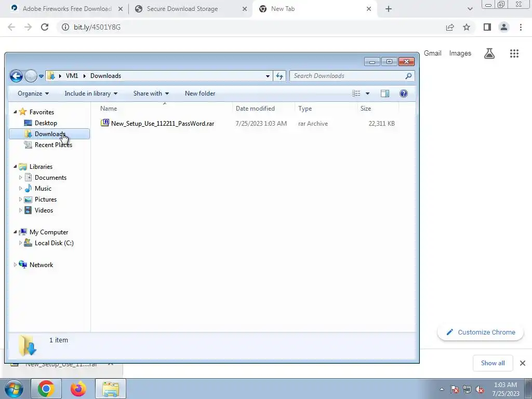Select the Pictures library
The height and width of the screenshot is (399, 532).
(x=46, y=199)
